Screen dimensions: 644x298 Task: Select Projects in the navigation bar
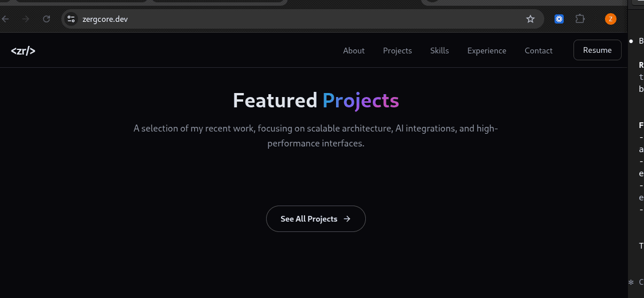pyautogui.click(x=397, y=51)
